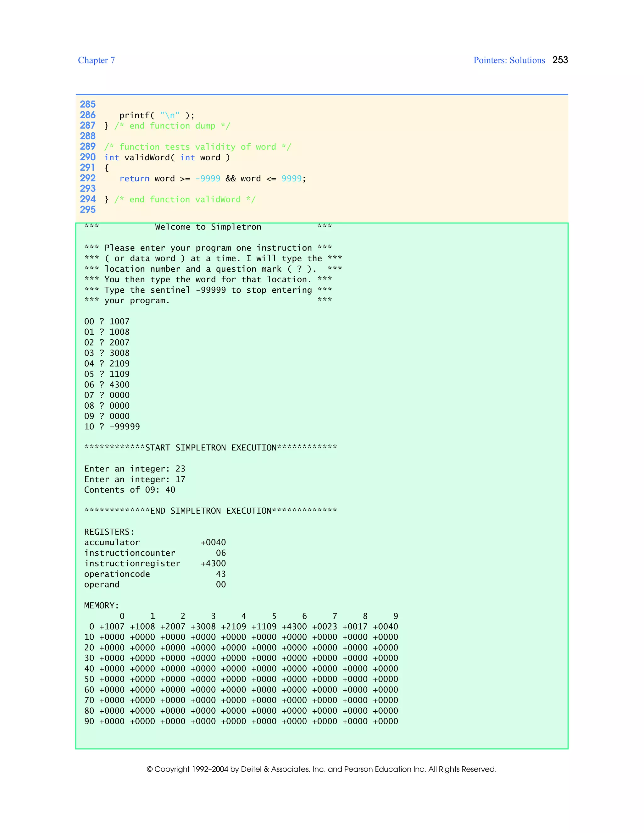Viewport: 644px width, 833px height.
Task: Click code line number 286
Action: point(88,115)
